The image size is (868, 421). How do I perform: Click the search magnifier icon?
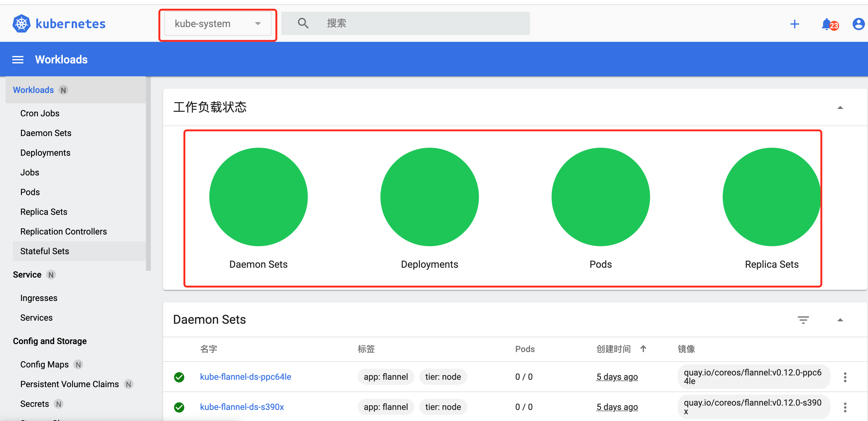click(303, 23)
